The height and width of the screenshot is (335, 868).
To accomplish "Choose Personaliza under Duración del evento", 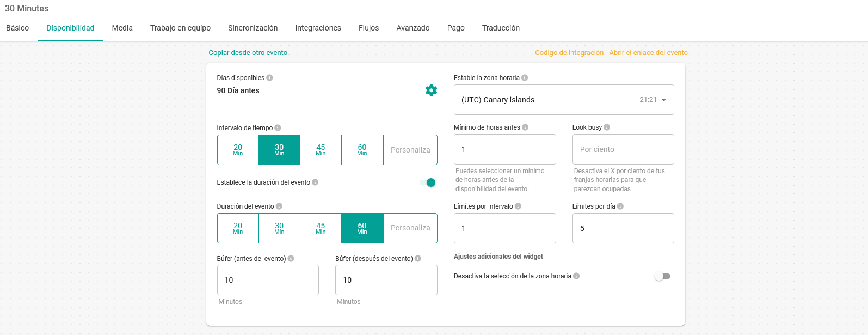I will pos(410,228).
